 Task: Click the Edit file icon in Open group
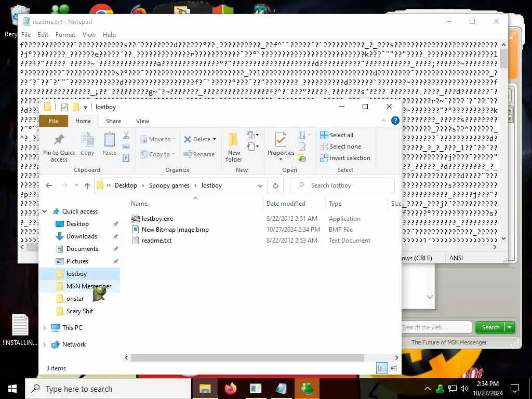[302, 147]
